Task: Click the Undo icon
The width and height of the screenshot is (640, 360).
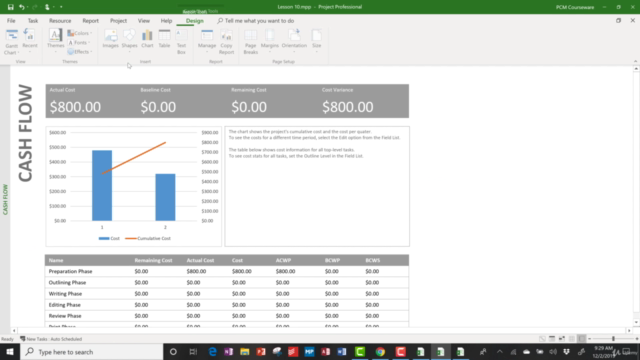Action: tap(21, 7)
